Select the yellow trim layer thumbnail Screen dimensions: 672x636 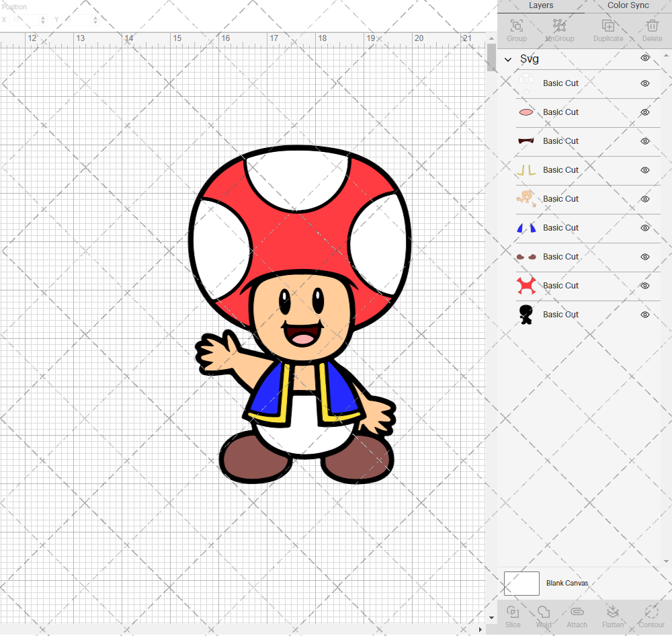click(526, 170)
